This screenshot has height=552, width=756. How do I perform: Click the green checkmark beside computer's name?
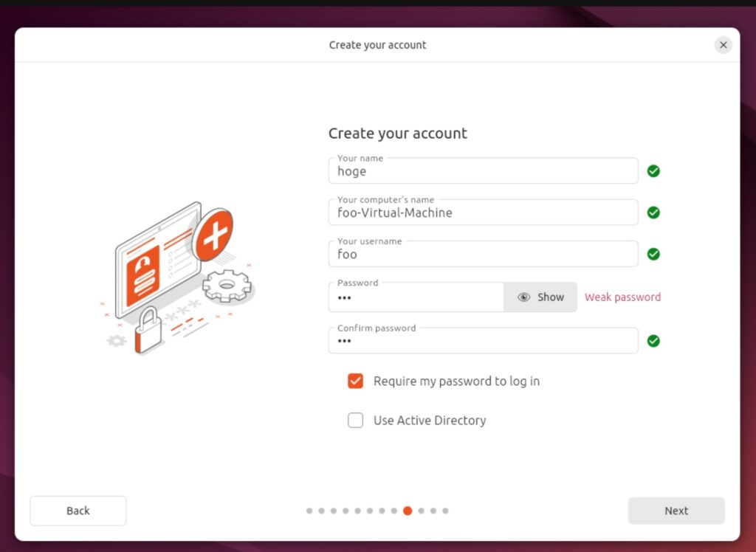pyautogui.click(x=653, y=213)
